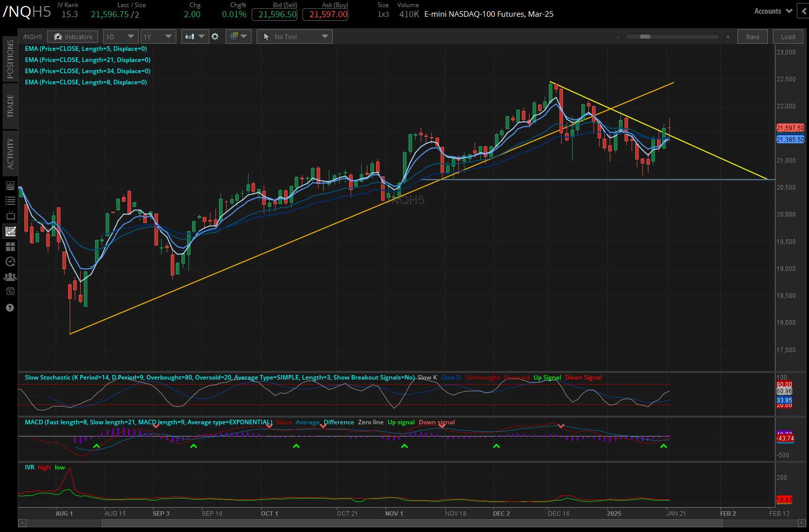The image size is (809, 532).
Task: Open the TRADE side tab
Action: pos(10,106)
